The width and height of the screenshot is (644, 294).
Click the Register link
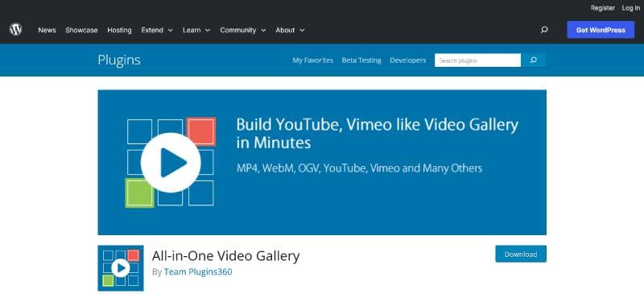click(602, 8)
